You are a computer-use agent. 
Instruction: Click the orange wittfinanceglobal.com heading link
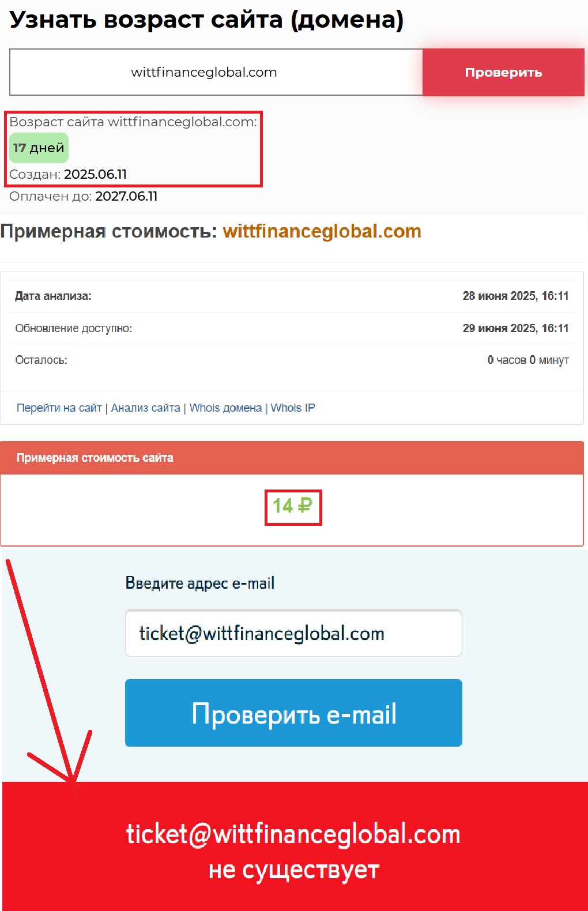pyautogui.click(x=322, y=231)
